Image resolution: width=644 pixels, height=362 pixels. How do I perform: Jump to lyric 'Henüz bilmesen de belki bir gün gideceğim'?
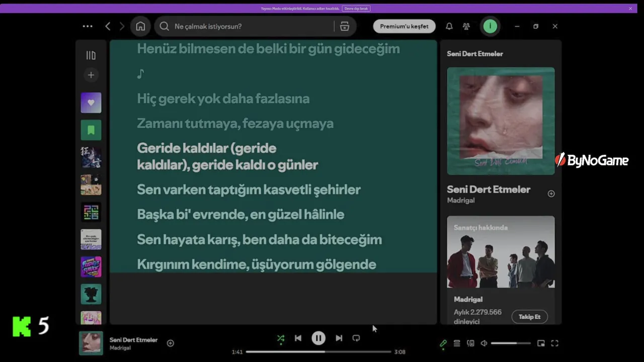[x=268, y=49]
